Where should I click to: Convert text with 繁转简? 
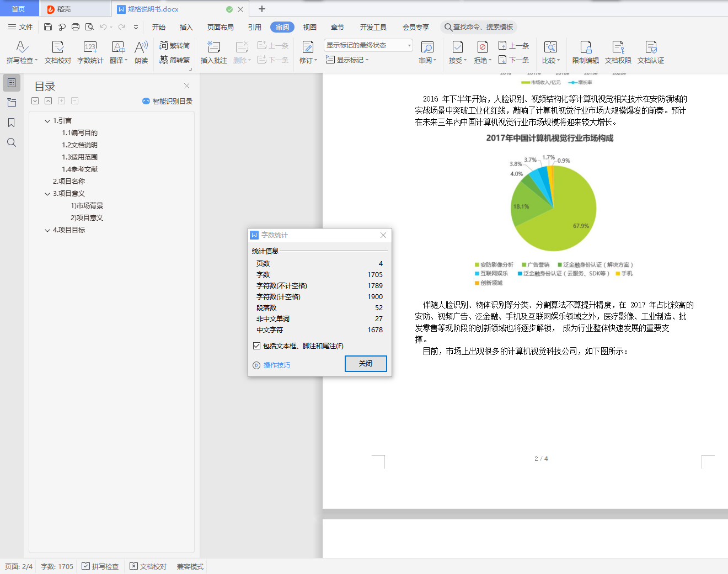pos(174,45)
